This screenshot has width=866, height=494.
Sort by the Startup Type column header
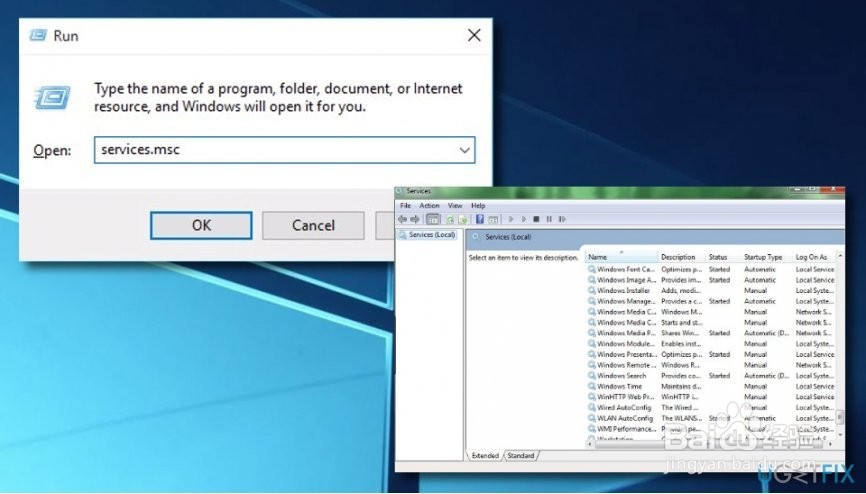point(767,257)
